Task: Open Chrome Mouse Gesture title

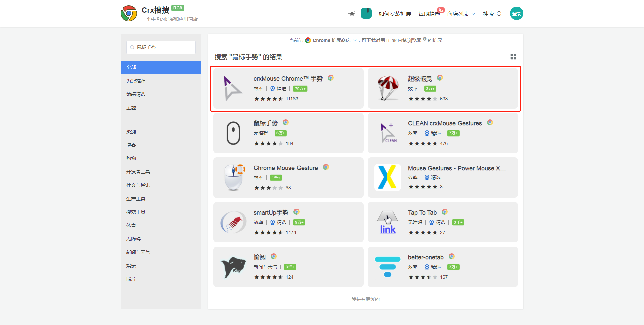Action: pos(286,168)
